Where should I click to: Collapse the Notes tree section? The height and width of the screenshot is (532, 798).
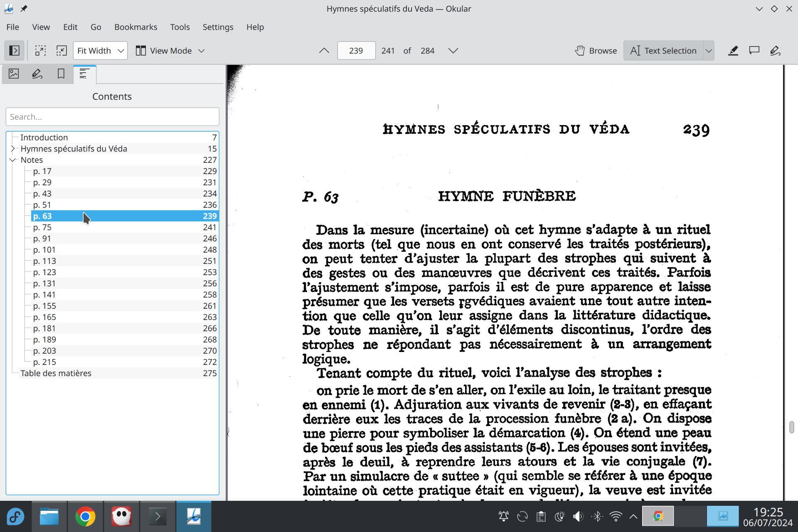point(13,160)
